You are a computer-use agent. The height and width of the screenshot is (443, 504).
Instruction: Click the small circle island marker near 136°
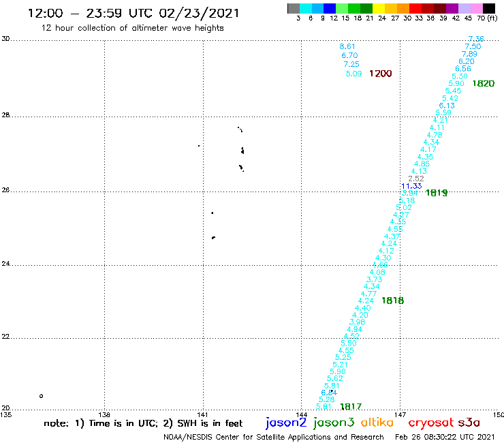[x=41, y=396]
